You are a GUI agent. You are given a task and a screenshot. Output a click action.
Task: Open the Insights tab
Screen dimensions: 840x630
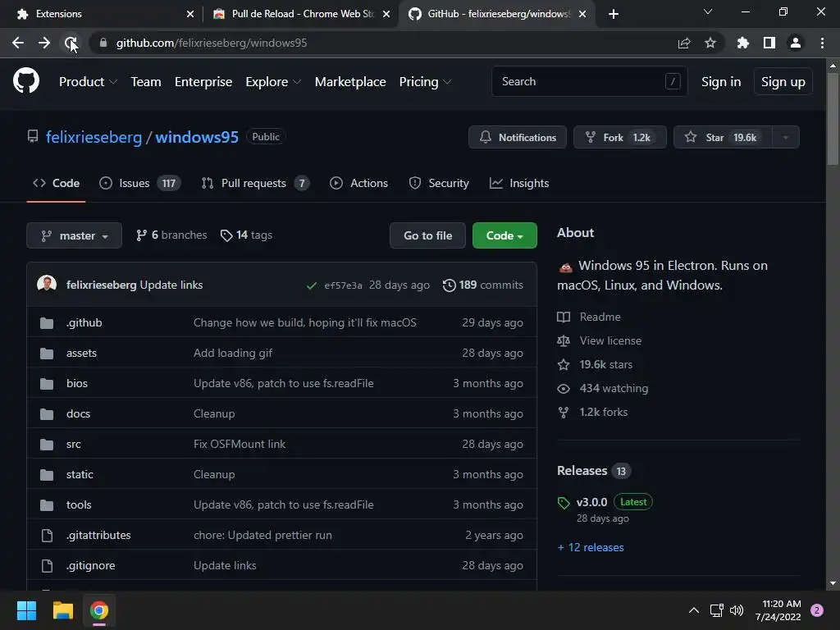pyautogui.click(x=519, y=183)
